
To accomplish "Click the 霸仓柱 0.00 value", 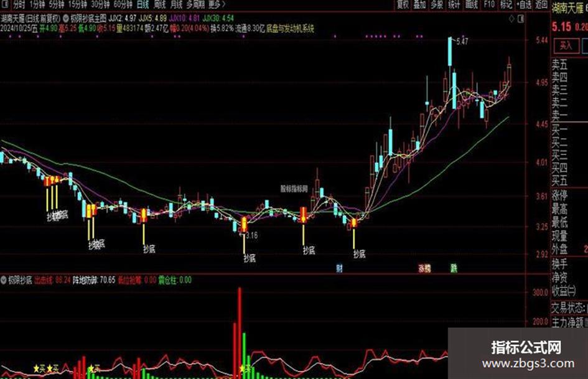I will [x=175, y=280].
